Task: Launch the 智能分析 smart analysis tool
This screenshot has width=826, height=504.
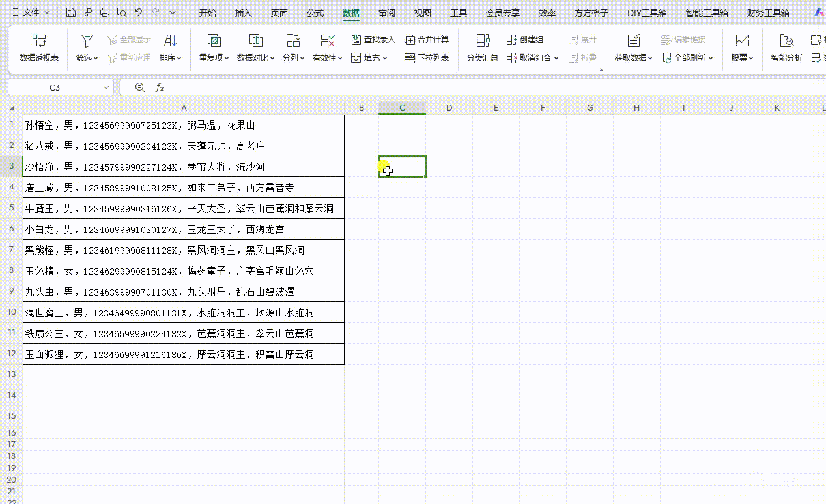Action: pos(786,48)
